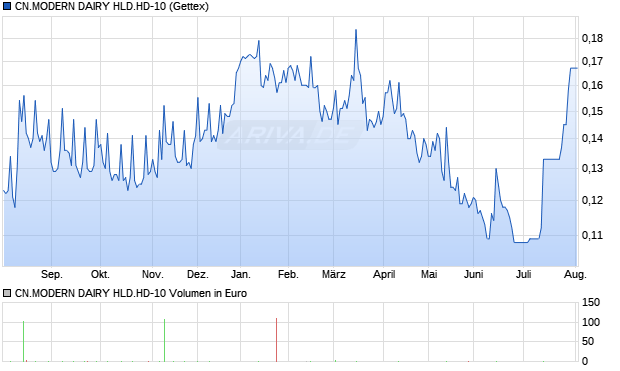Click the 'Nov.' month label
Image resolution: width=620 pixels, height=371 pixels.
point(153,274)
